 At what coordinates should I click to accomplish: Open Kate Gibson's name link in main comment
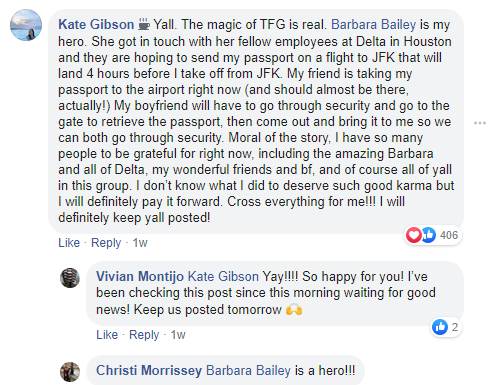click(96, 25)
